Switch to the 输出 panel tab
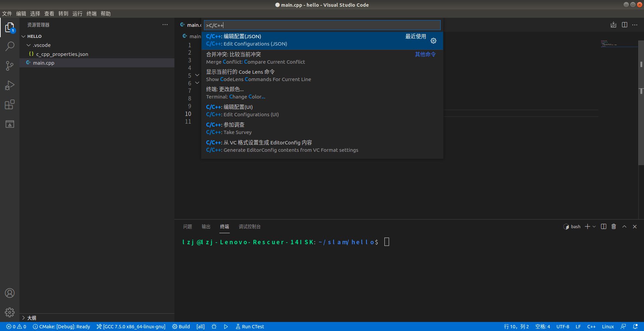Viewport: 644px width, 331px height. pos(206,227)
